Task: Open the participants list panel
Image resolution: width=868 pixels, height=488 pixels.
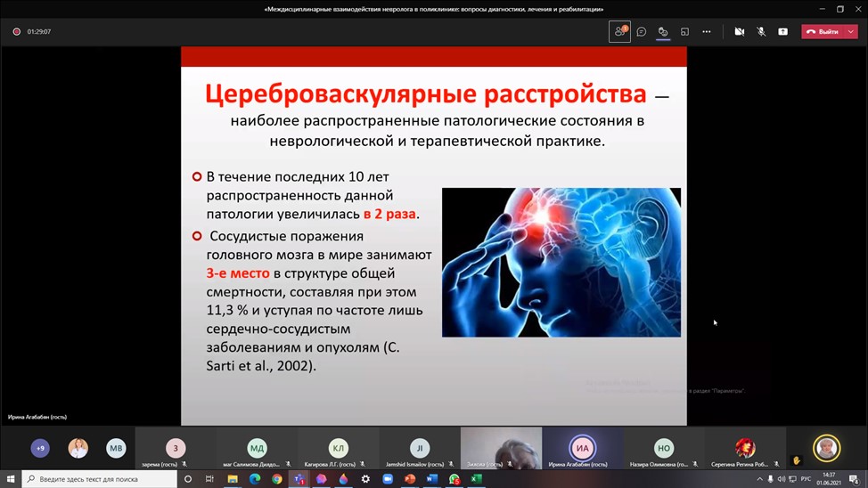Action: pos(619,31)
